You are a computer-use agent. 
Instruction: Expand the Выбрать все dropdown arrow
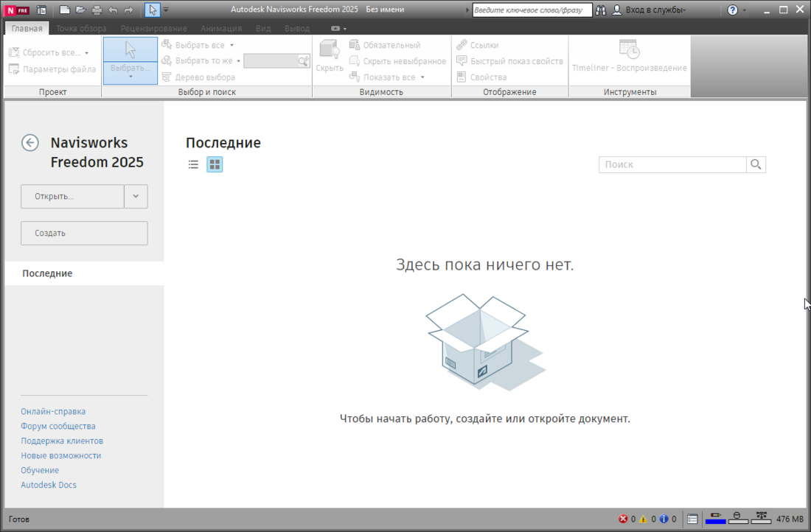pos(232,46)
